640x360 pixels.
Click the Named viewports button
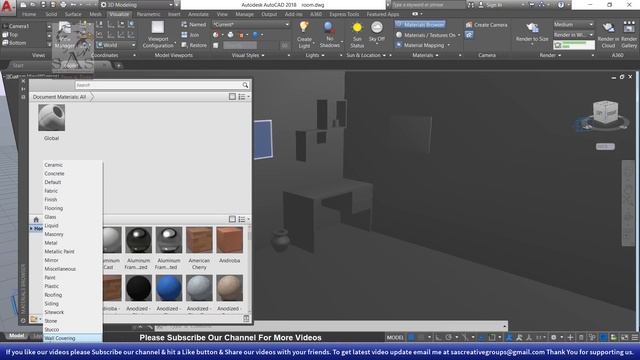click(x=194, y=24)
